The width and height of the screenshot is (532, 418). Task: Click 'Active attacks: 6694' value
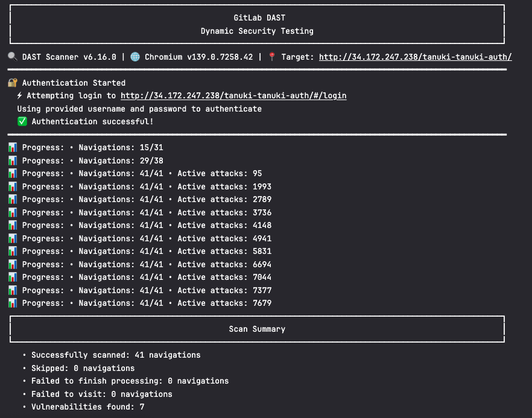(224, 264)
